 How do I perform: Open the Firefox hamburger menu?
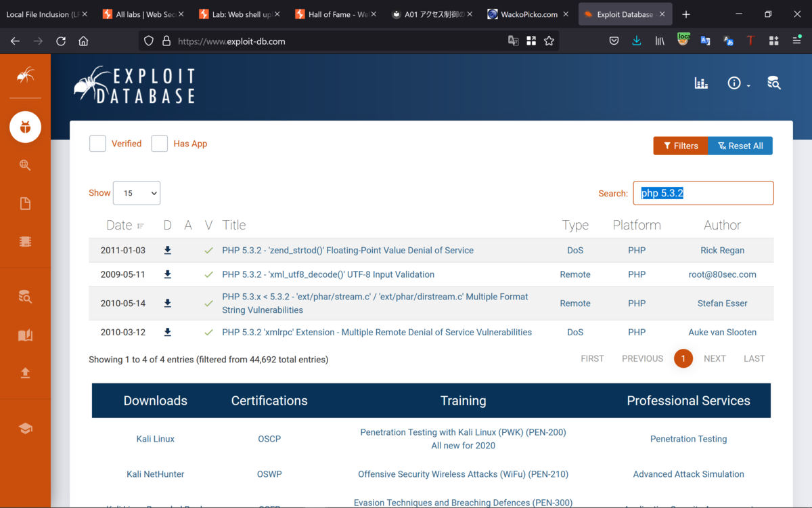pos(796,41)
